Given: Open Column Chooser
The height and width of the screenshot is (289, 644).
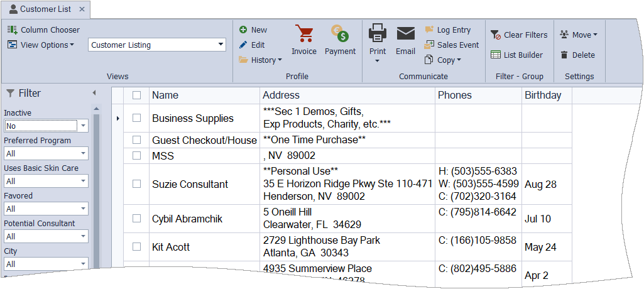Looking at the screenshot, I should [43, 30].
